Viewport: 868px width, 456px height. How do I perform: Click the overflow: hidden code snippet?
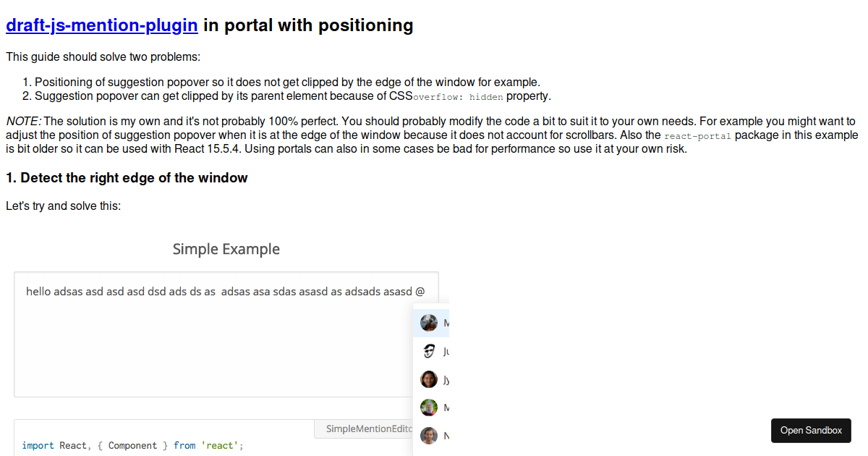[458, 96]
